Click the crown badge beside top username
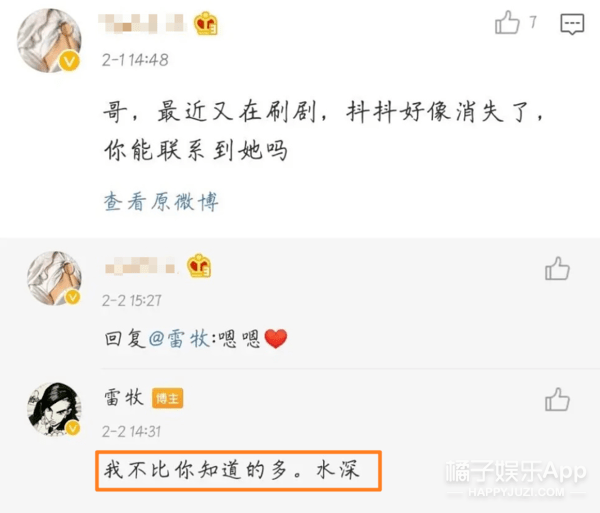This screenshot has width=600, height=513. point(206,24)
